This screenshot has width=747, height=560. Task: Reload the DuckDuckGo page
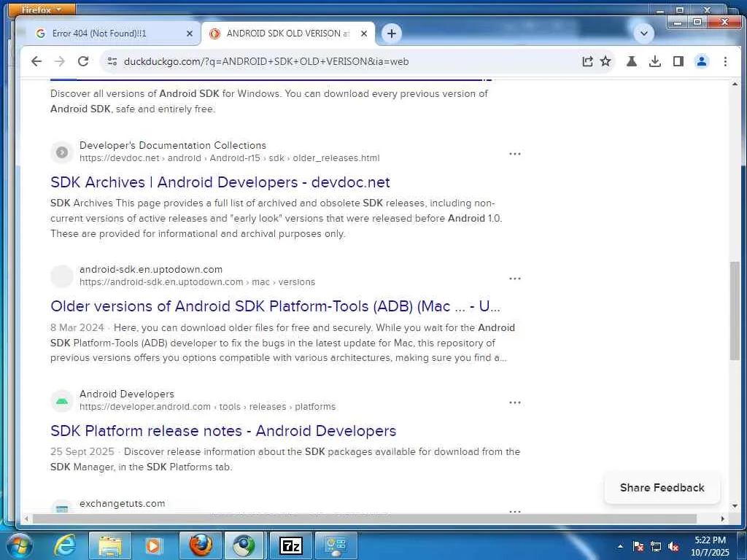83,61
